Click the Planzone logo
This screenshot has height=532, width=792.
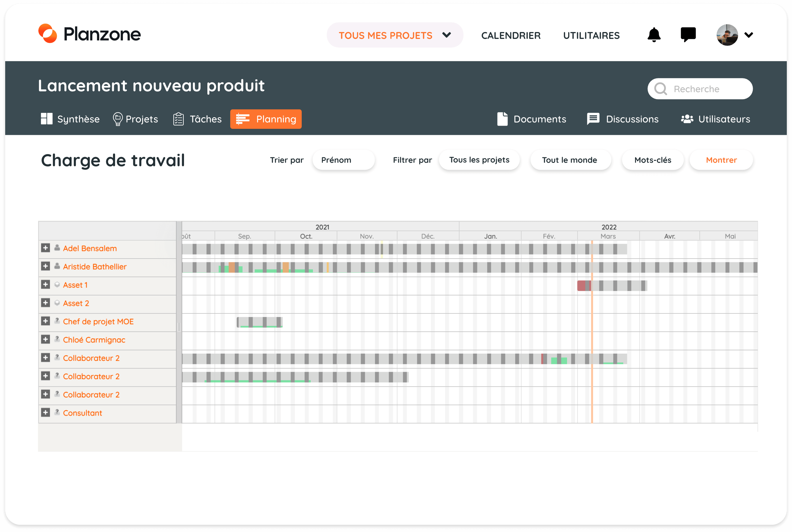point(90,34)
